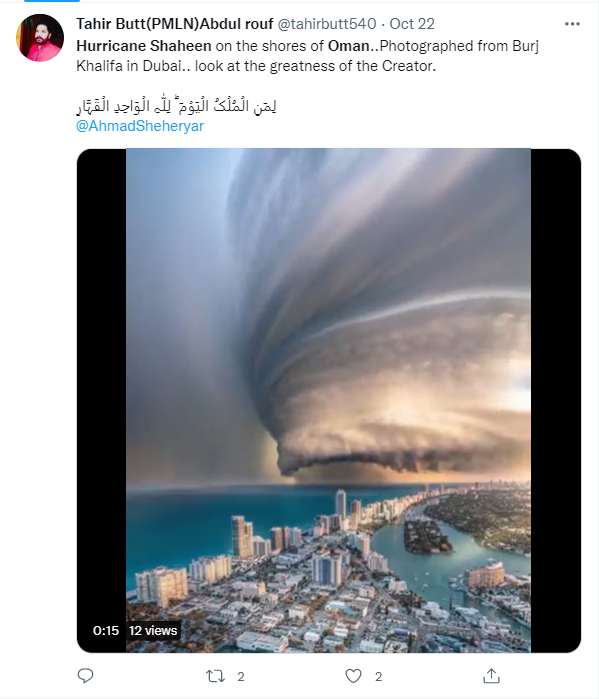Open the three-dot more options menu

pyautogui.click(x=572, y=24)
